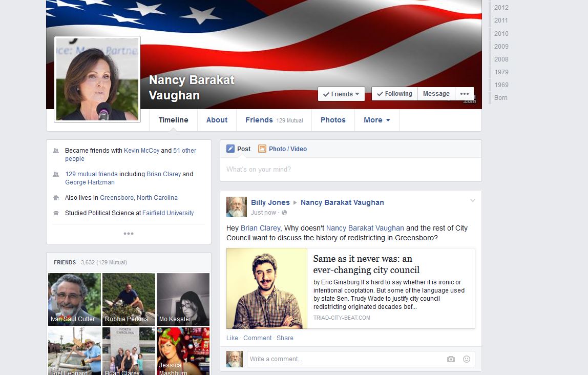Open the FRIENDS section header
The height and width of the screenshot is (375, 588).
[x=65, y=262]
